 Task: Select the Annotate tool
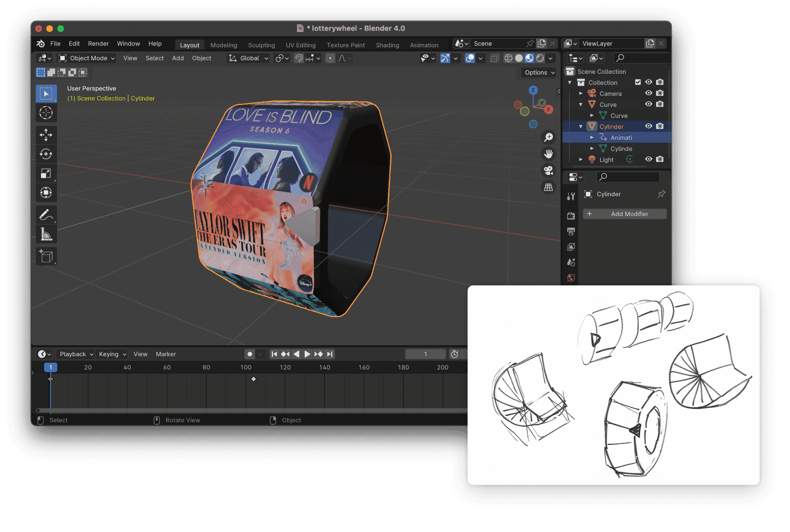click(x=46, y=215)
